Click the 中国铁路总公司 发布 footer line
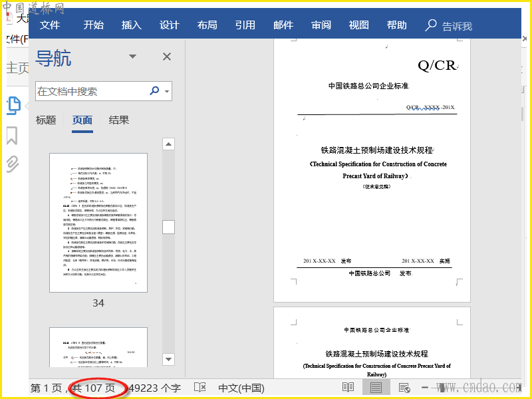532x399 pixels. 380,273
